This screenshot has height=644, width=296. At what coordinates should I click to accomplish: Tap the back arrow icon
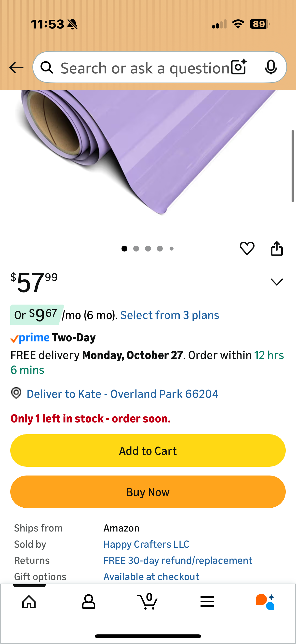(16, 67)
